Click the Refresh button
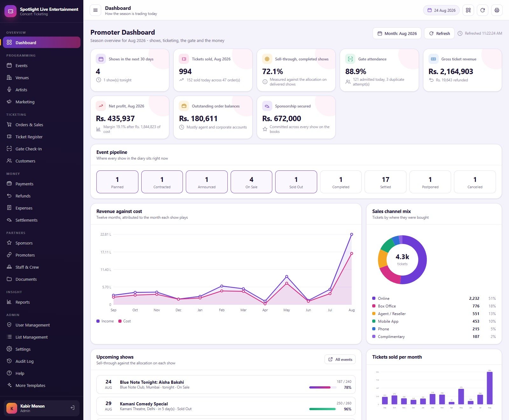 tap(439, 33)
